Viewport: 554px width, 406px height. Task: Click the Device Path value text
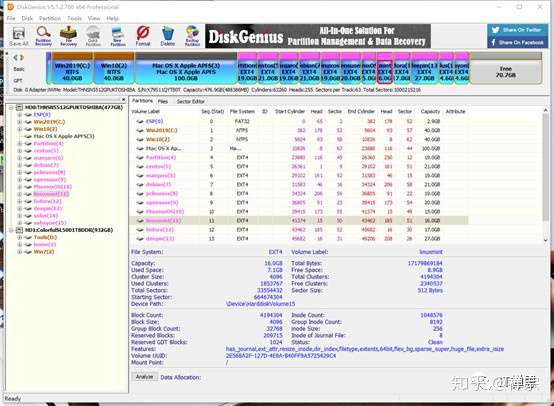click(x=260, y=304)
